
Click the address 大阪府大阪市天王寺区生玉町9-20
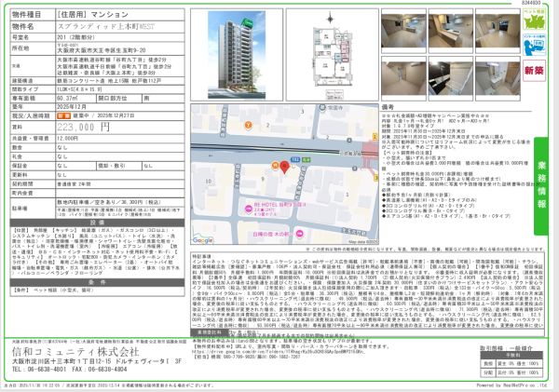[x=102, y=50]
